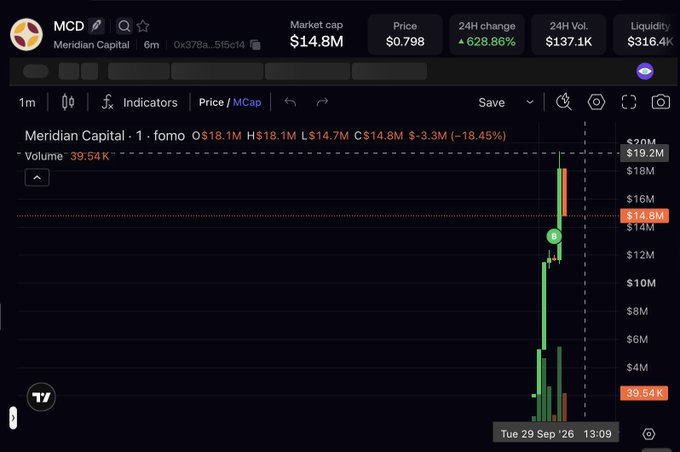
Task: Click the MCD token logo
Action: [26, 35]
